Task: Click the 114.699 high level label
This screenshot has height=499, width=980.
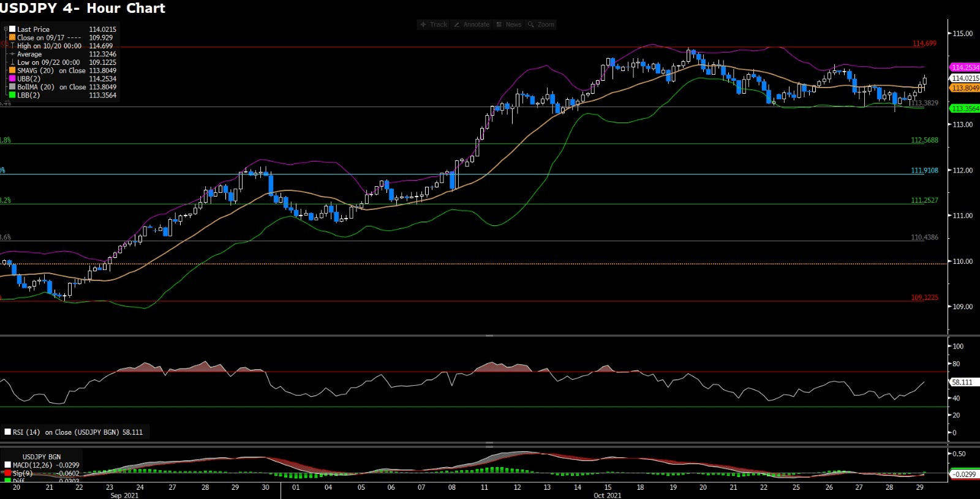Action: pos(924,43)
